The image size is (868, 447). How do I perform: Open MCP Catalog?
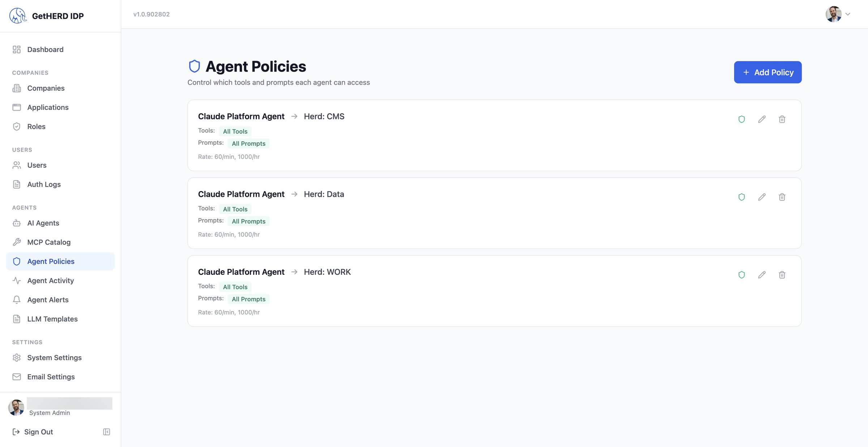(60, 242)
